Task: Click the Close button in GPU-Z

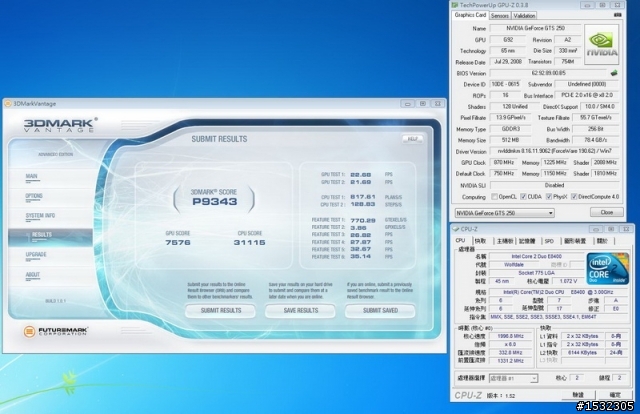Action: (607, 212)
